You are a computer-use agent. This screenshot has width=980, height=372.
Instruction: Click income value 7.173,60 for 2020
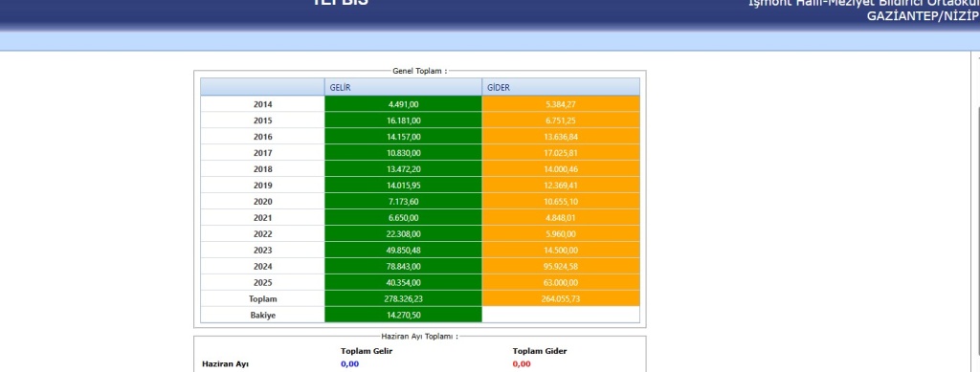pyautogui.click(x=403, y=202)
